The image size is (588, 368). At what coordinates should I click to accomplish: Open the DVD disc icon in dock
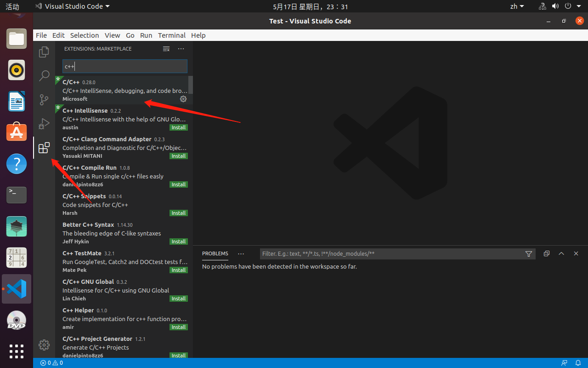pyautogui.click(x=17, y=320)
